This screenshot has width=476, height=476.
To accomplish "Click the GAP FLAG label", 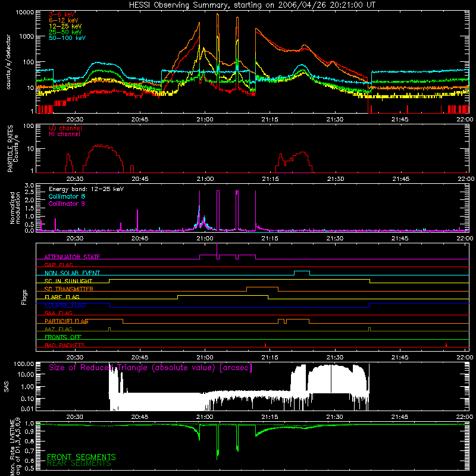I will [58, 265].
